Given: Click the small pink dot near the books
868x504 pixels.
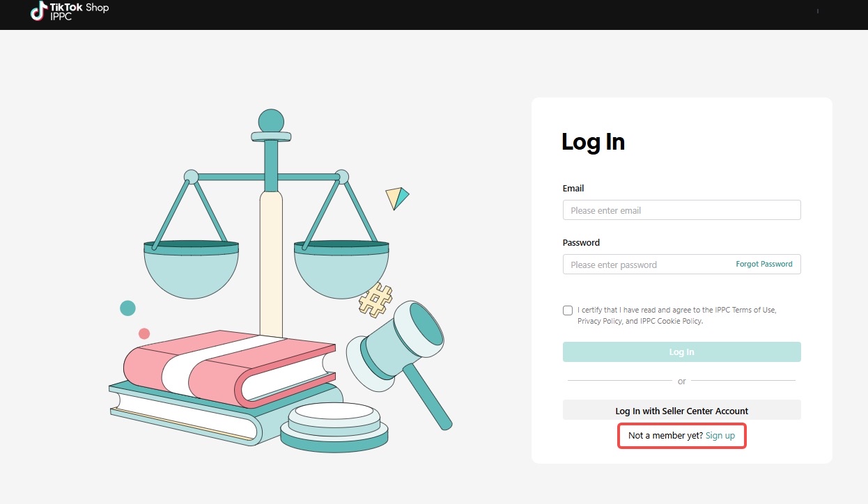Looking at the screenshot, I should coord(144,333).
